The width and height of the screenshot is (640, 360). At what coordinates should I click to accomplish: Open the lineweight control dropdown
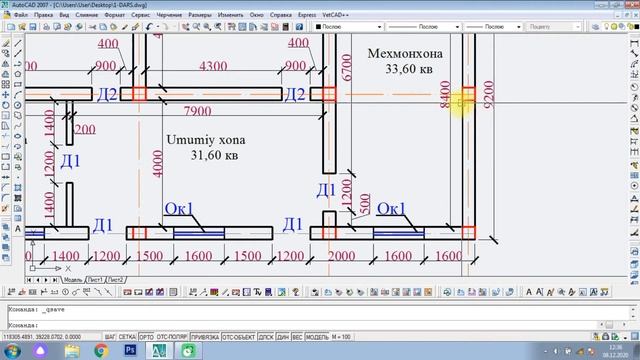click(x=493, y=27)
